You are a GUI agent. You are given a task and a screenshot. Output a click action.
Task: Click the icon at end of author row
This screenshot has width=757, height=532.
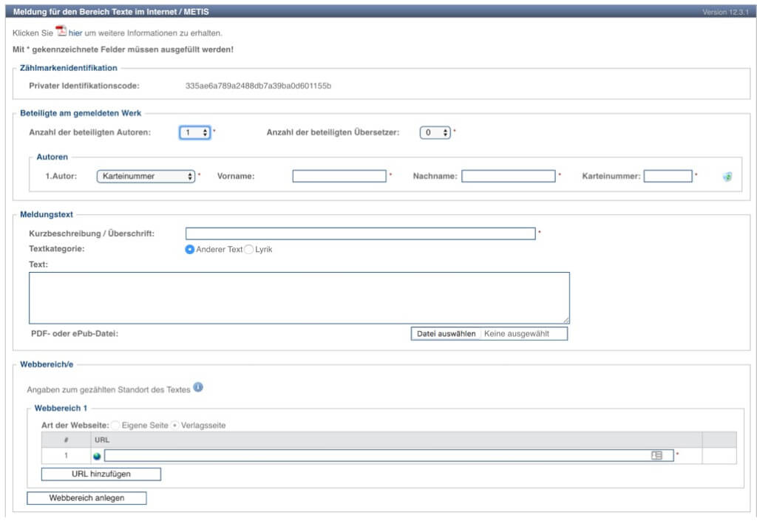coord(727,177)
